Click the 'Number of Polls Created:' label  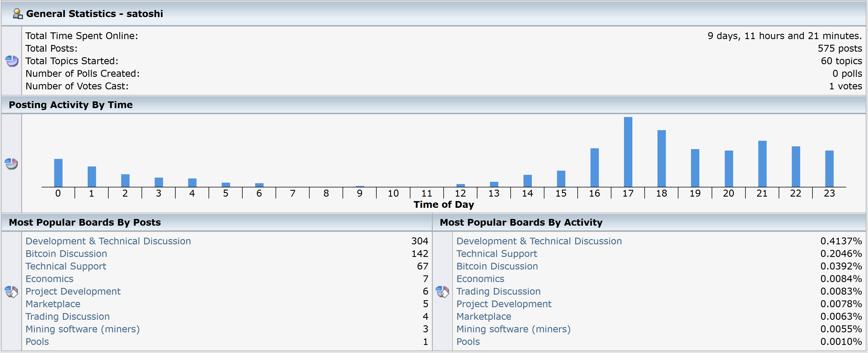click(x=83, y=73)
